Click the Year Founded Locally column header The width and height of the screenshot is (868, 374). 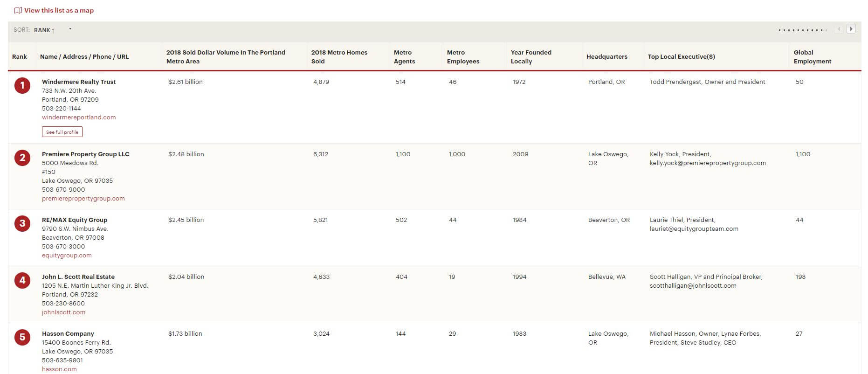pos(531,56)
